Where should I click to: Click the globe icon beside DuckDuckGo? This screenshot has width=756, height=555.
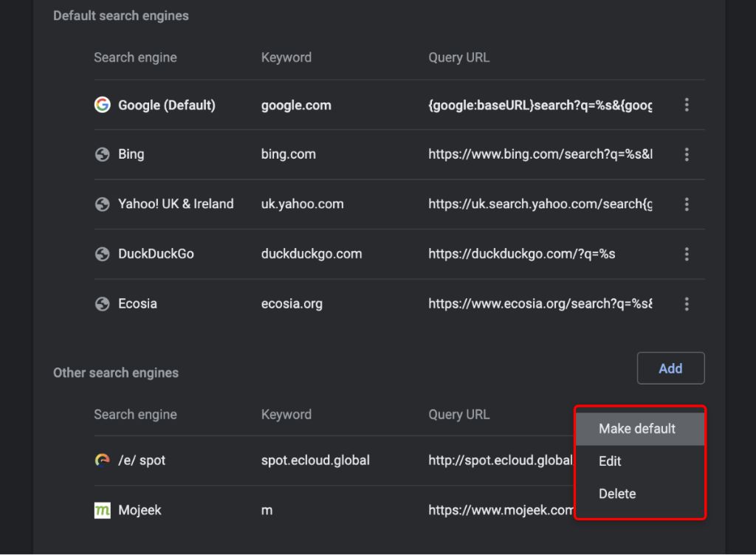pos(102,254)
